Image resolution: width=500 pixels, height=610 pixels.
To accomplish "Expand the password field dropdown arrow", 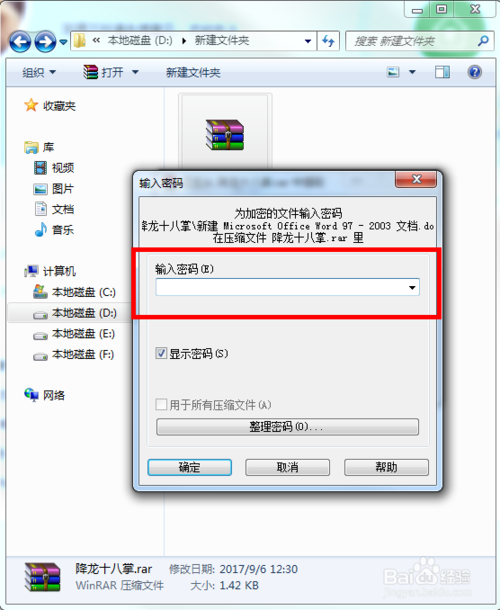I will pos(412,287).
